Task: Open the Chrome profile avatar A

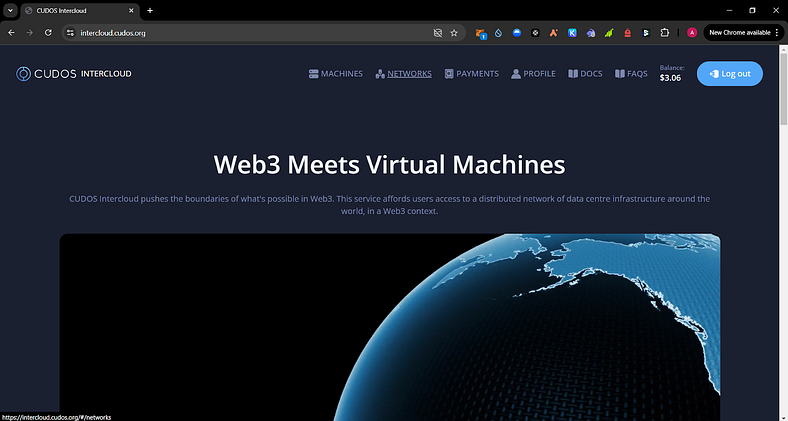Action: pyautogui.click(x=692, y=33)
